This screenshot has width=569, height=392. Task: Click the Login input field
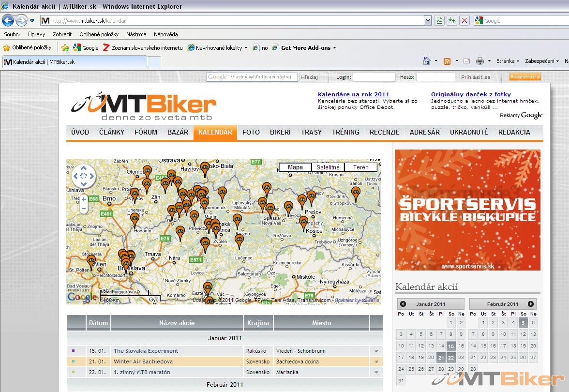tap(374, 77)
